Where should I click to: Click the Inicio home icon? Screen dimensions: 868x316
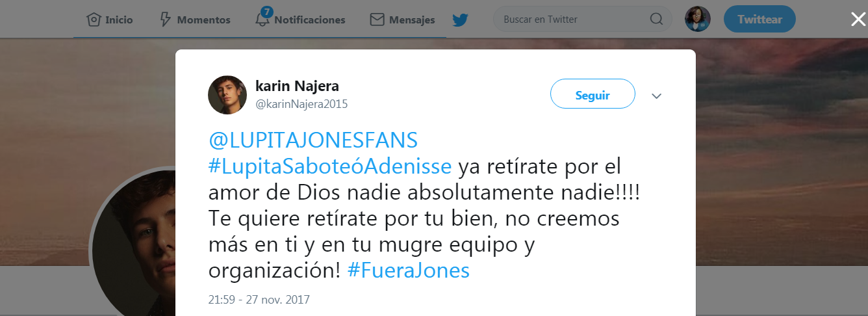click(x=95, y=20)
